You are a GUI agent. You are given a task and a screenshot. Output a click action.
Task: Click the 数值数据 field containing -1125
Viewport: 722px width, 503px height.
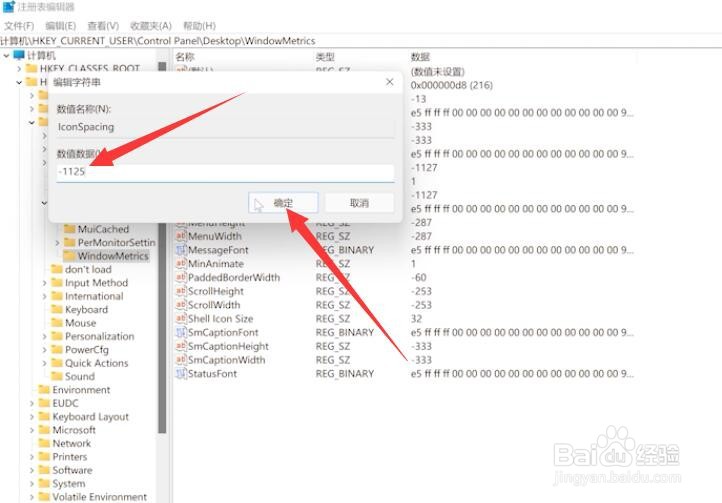click(226, 172)
